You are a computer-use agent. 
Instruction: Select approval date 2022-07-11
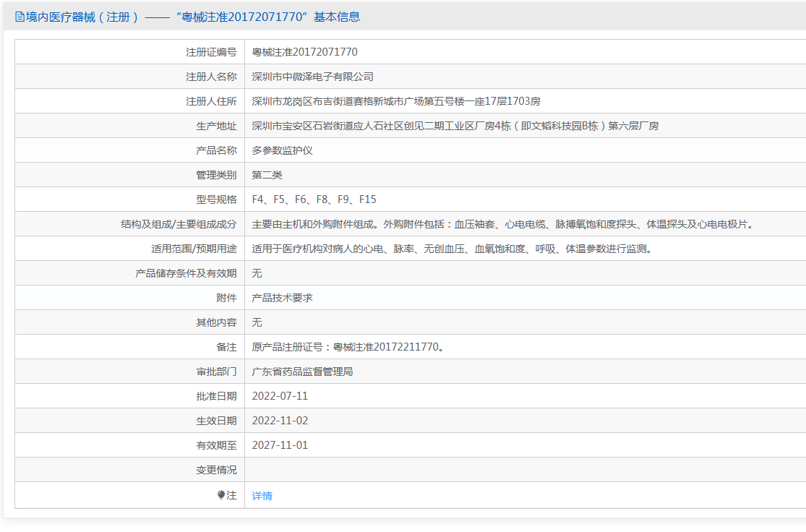tap(280, 396)
